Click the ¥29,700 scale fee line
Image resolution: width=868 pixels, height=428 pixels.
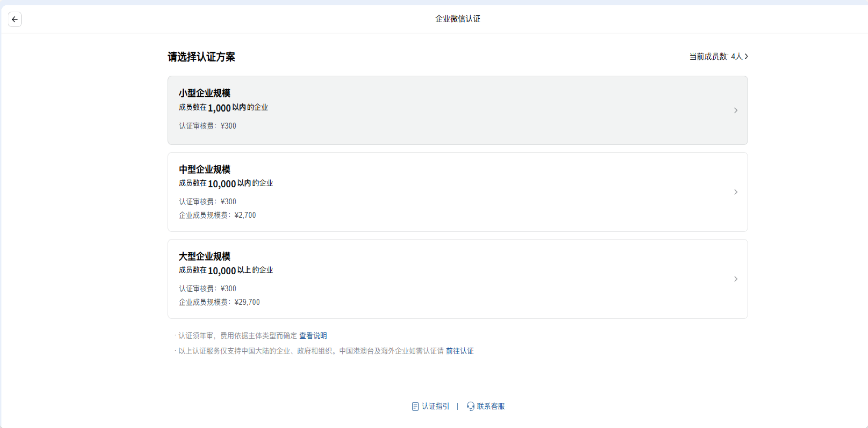pyautogui.click(x=219, y=302)
